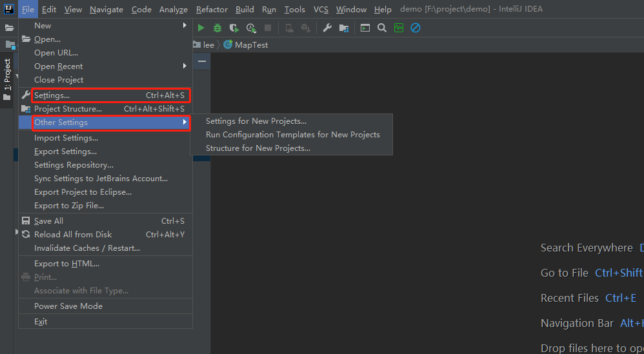Click the Search Everywhere magnifier icon
Viewport: 644px width, 354px height.
coord(382,28)
